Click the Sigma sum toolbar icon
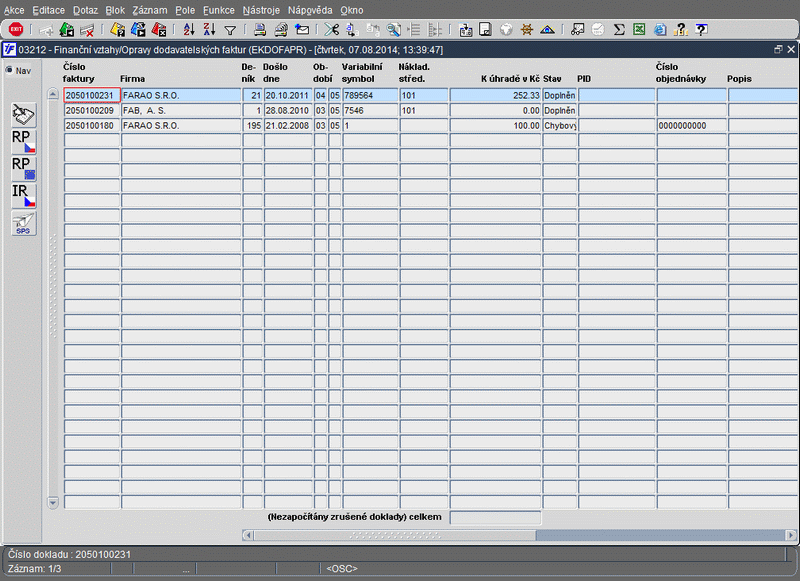Screen dimensions: 800x581 coord(619,30)
